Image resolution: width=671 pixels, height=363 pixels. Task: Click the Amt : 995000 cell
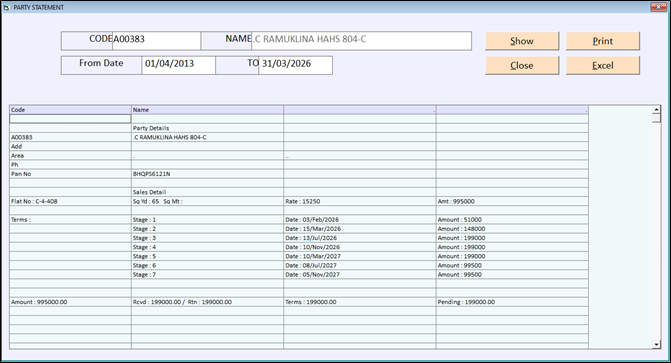pos(512,201)
